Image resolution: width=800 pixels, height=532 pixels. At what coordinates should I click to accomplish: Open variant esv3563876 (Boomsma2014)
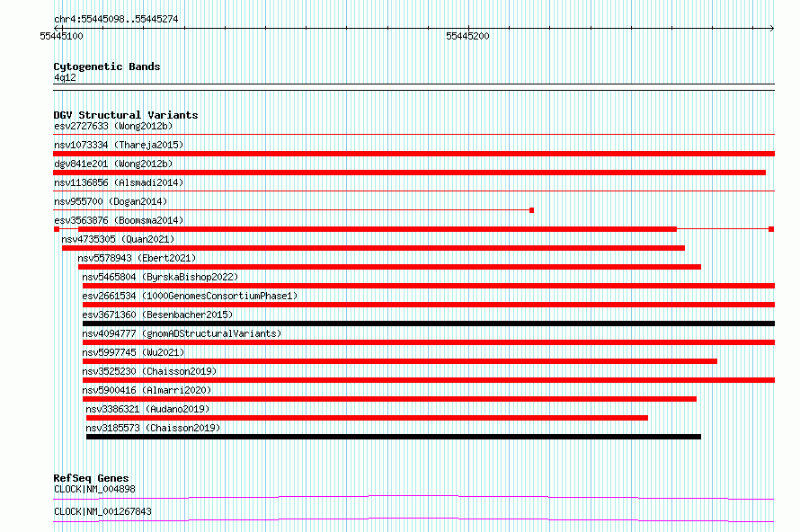[119, 220]
